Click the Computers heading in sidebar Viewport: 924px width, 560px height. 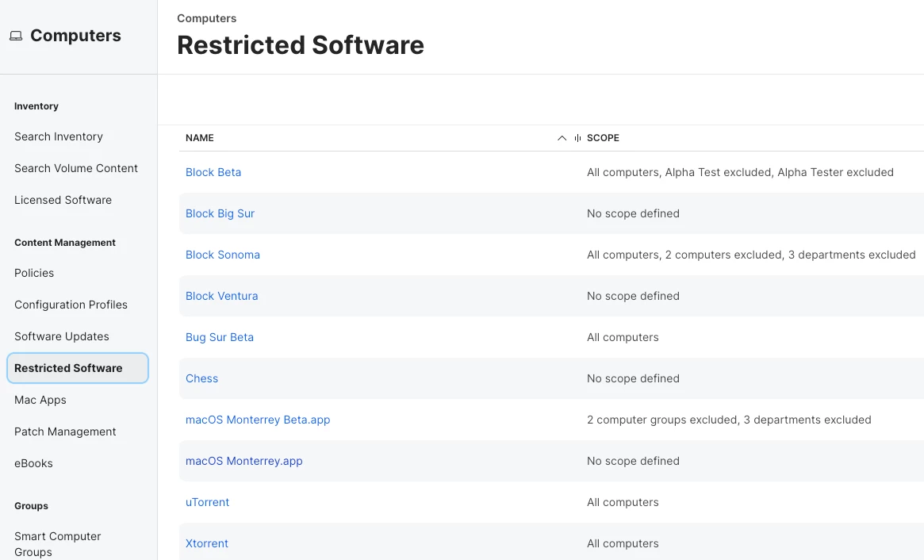coord(75,36)
